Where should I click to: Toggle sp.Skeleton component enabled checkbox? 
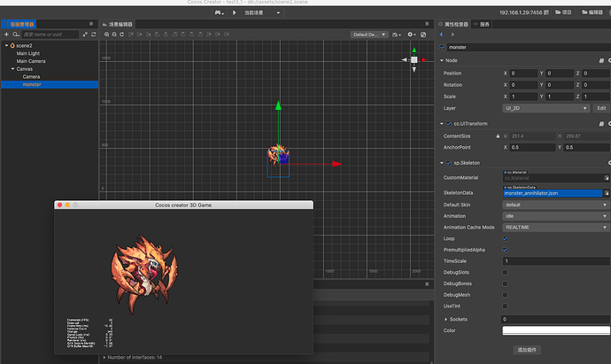[x=448, y=163]
